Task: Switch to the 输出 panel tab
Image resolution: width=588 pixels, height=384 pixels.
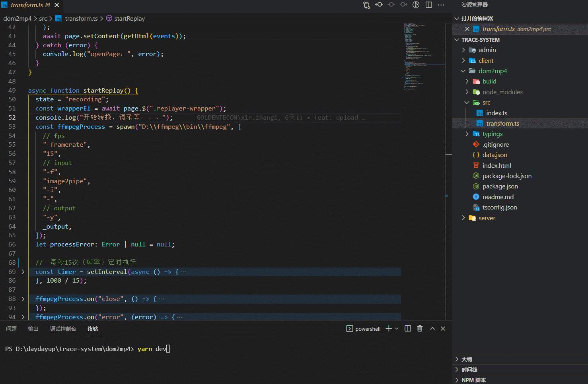Action: point(33,329)
